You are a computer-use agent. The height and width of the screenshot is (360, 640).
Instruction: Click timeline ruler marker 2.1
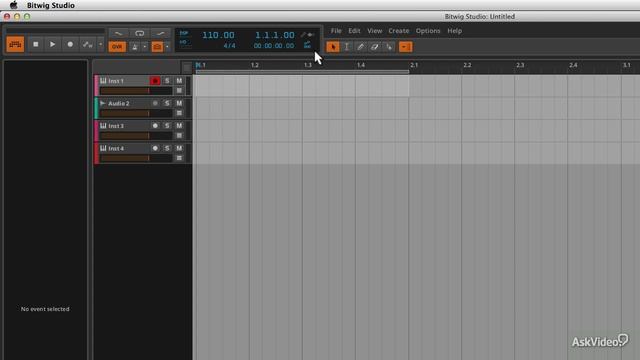414,65
